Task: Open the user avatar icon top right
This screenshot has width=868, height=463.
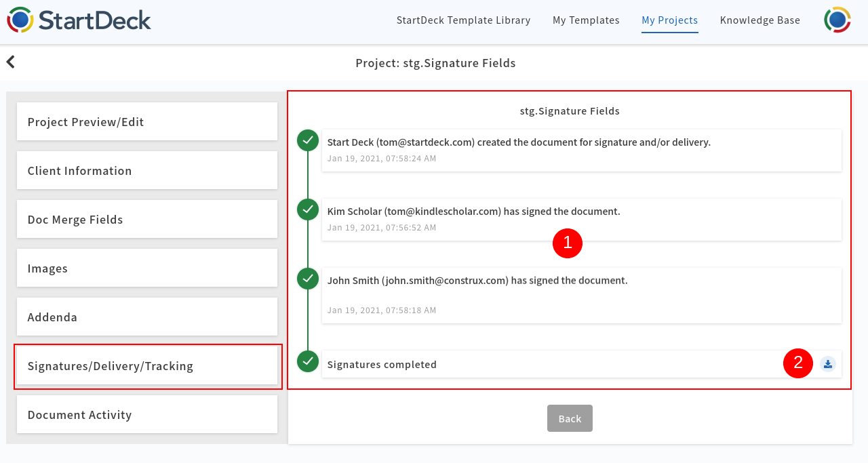Action: pyautogui.click(x=837, y=20)
